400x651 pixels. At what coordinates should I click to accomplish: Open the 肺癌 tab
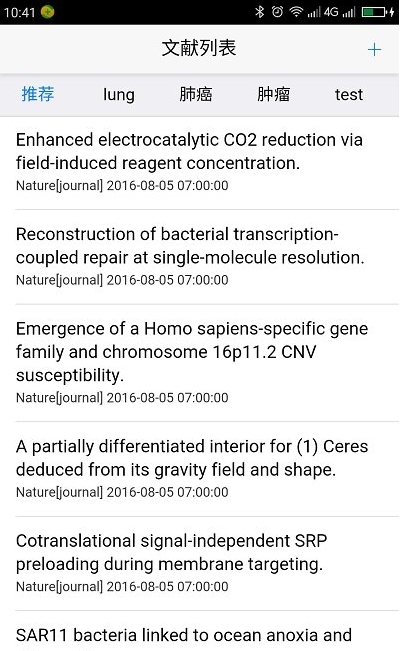click(196, 94)
